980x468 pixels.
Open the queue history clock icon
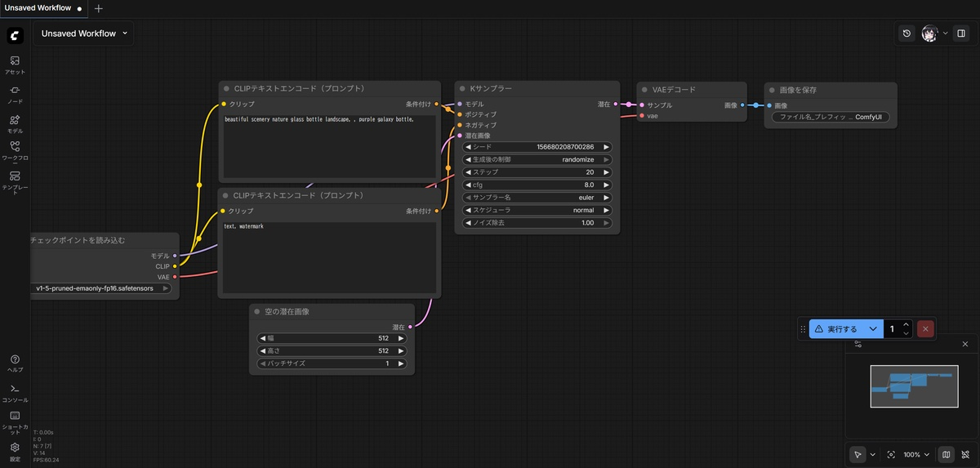[x=906, y=33]
